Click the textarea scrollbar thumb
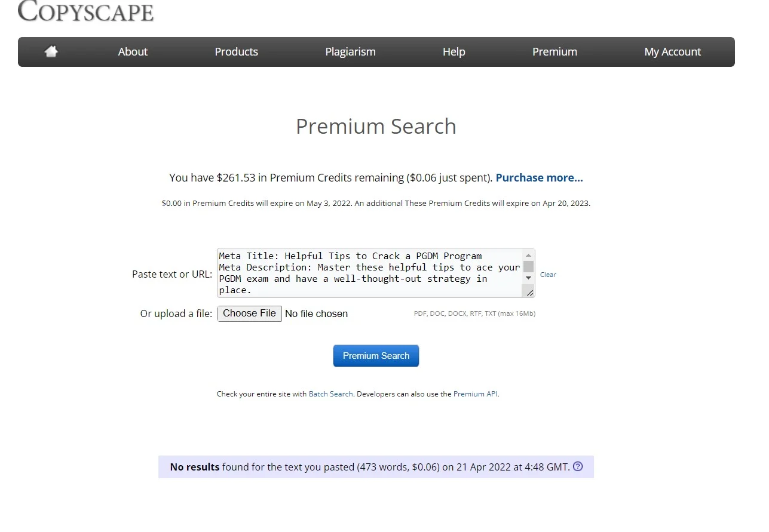Viewport: 769px width, 532px height. coord(528,266)
